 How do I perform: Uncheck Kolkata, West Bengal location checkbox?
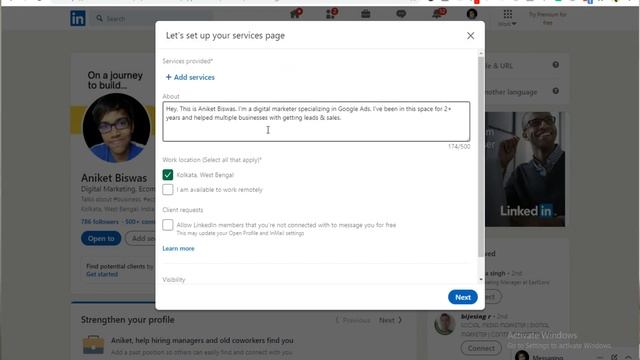click(x=168, y=175)
